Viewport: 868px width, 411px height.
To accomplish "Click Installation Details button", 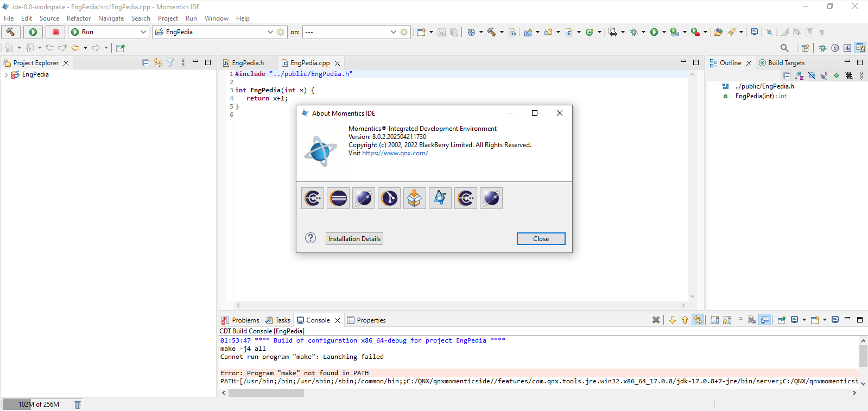I will tap(354, 239).
